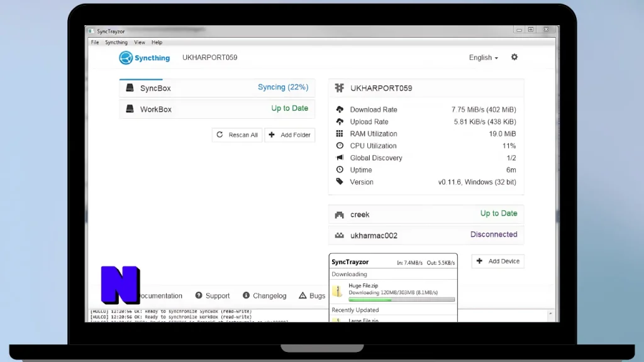Expand the ukharmac002 device row
This screenshot has width=644, height=362.
(426, 235)
